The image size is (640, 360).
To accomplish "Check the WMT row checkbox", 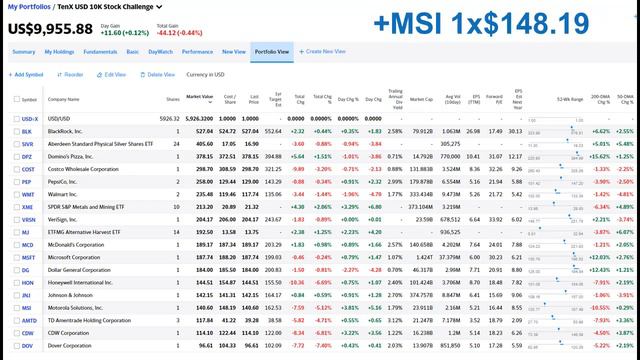I will (17, 195).
